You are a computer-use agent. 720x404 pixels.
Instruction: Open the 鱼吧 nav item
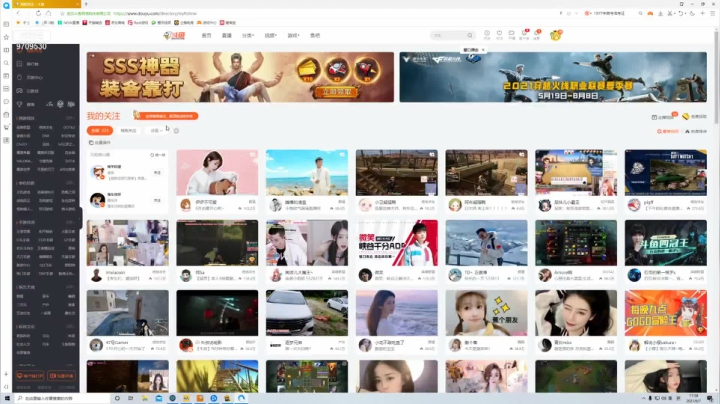[x=315, y=35]
